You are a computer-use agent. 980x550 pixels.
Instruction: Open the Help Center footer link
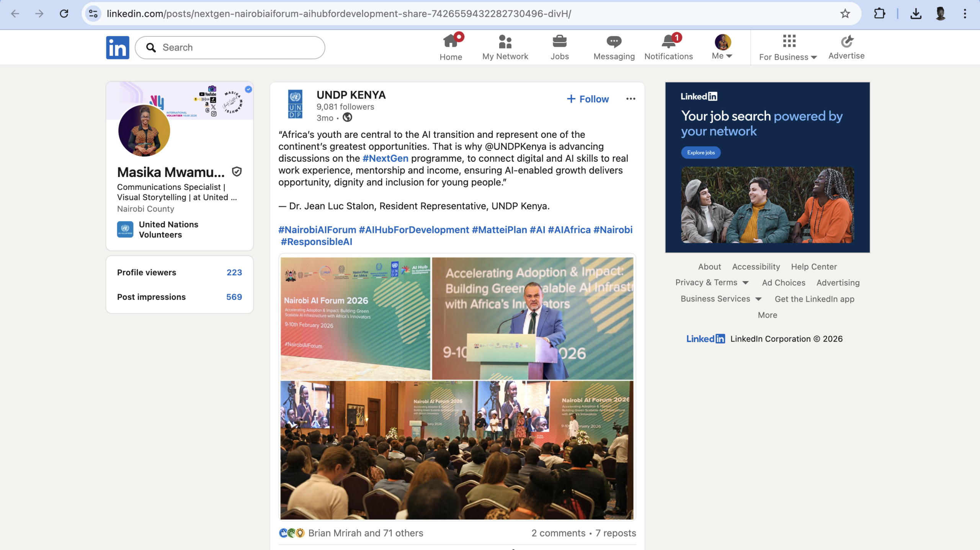point(814,267)
